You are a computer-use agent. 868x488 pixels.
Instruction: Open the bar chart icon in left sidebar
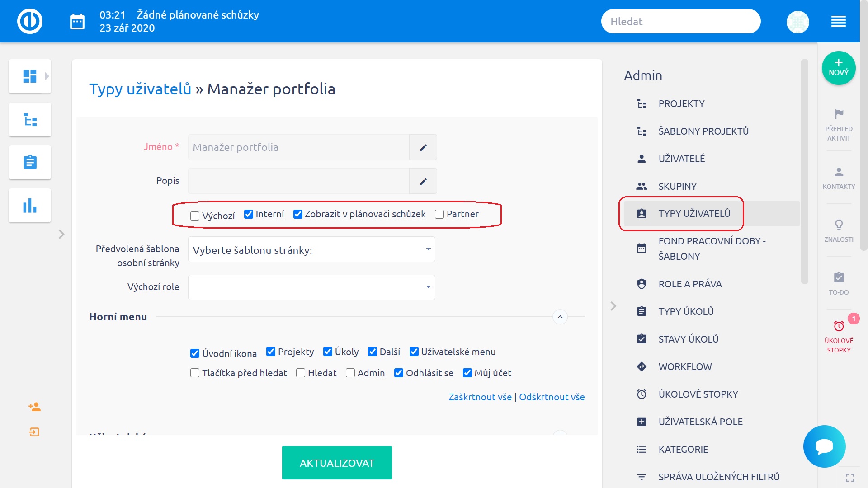point(30,206)
